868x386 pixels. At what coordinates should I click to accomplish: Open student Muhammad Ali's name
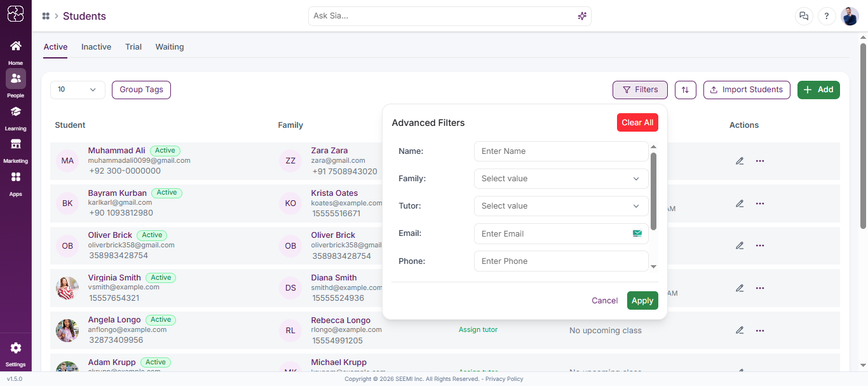116,151
